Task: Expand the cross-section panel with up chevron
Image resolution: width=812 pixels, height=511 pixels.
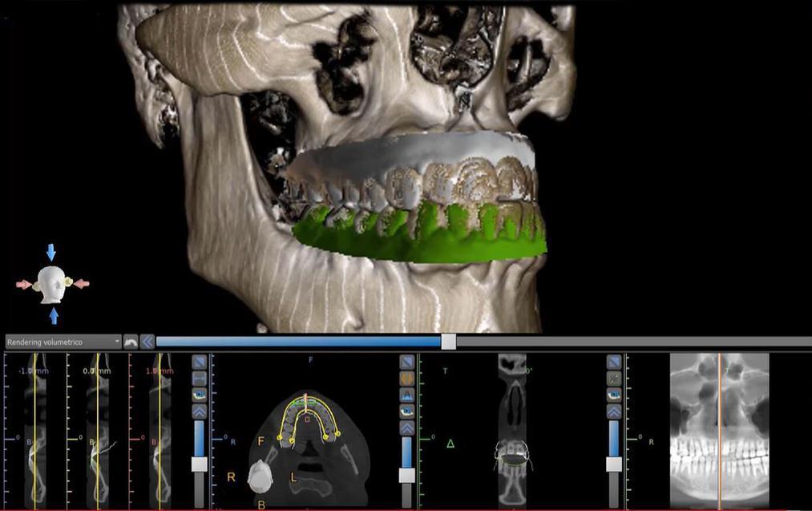Action: click(x=199, y=412)
